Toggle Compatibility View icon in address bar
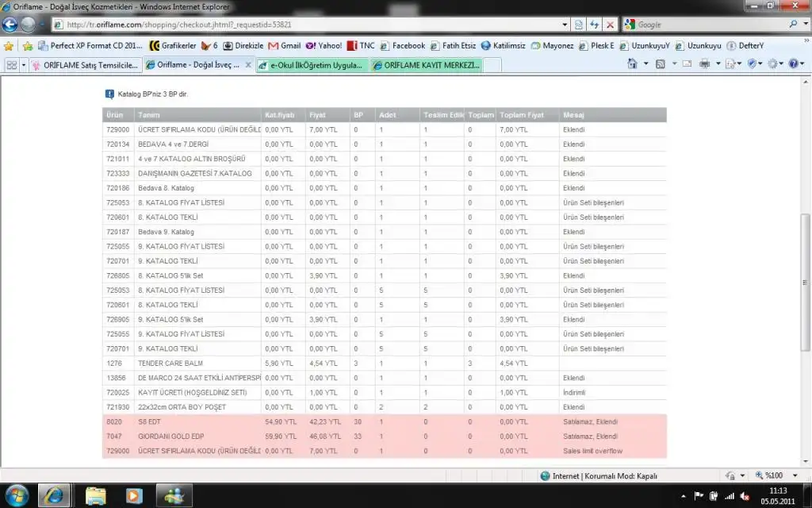812x508 pixels. pos(578,25)
